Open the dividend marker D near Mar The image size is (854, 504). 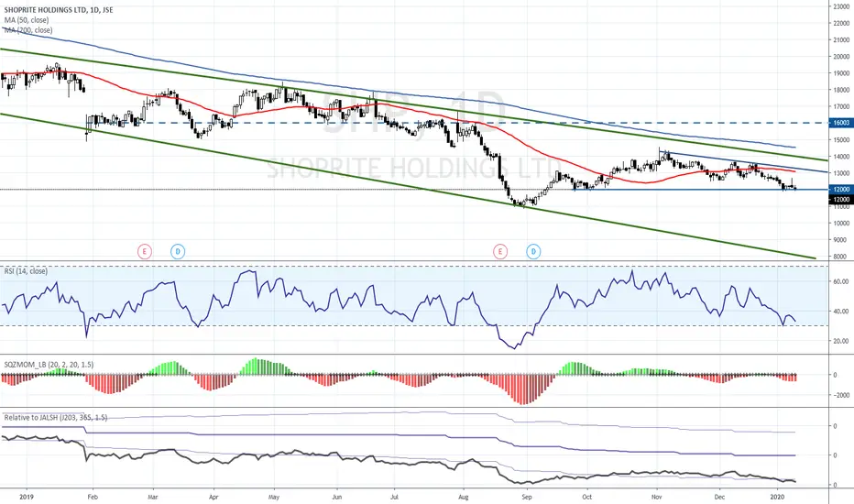coord(178,252)
